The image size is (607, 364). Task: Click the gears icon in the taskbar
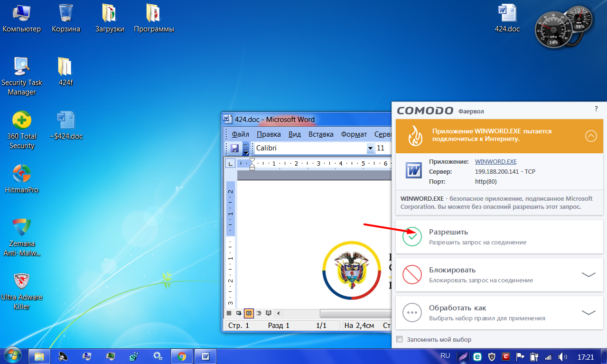(158, 355)
